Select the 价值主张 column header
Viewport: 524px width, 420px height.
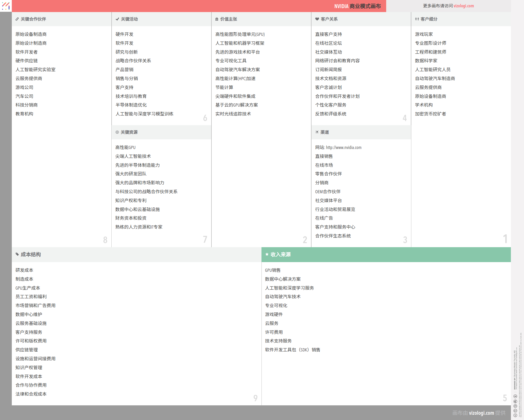tap(261, 19)
